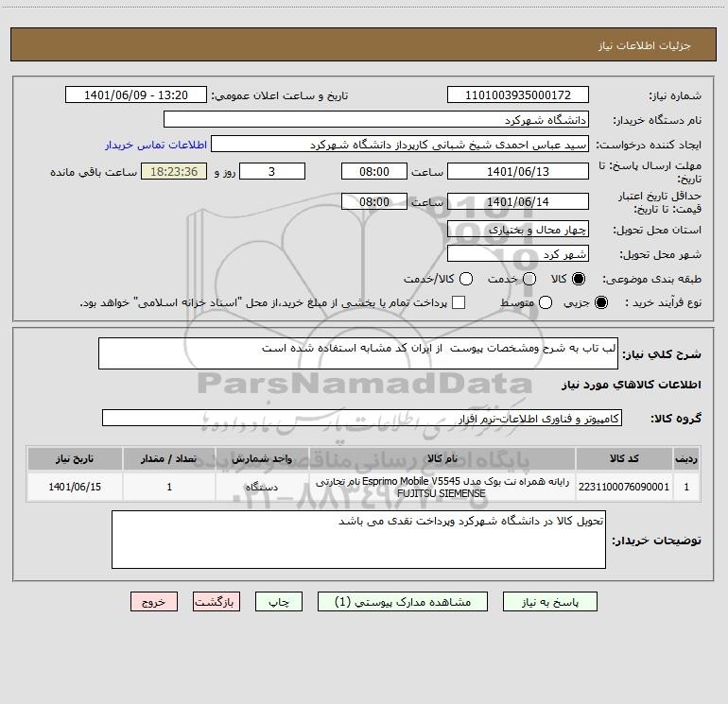
Task: Click the ردیف column header
Action: click(686, 458)
